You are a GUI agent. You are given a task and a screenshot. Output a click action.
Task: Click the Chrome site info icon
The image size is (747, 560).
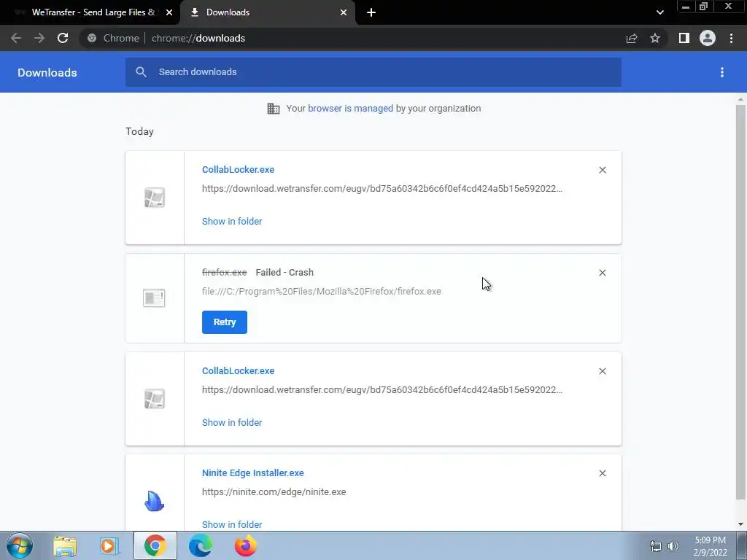point(92,38)
